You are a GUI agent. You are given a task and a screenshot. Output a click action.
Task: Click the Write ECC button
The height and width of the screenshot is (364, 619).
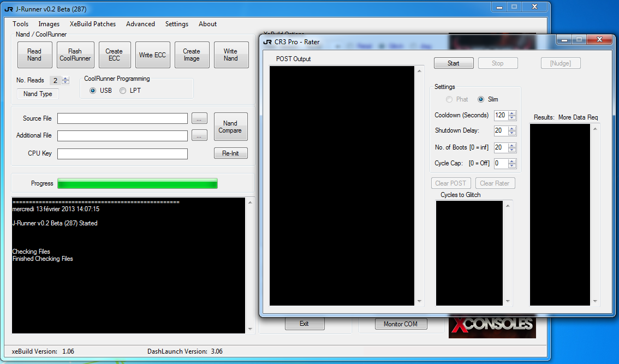pyautogui.click(x=152, y=55)
